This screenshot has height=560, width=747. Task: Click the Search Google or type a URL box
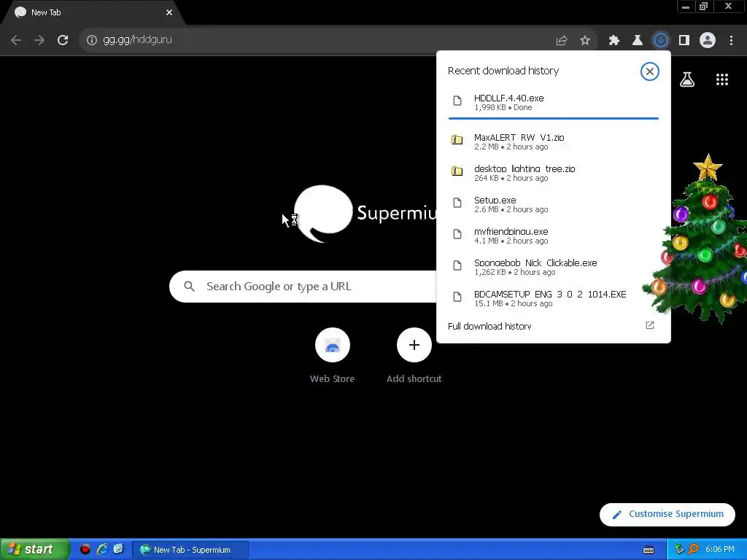pos(303,287)
